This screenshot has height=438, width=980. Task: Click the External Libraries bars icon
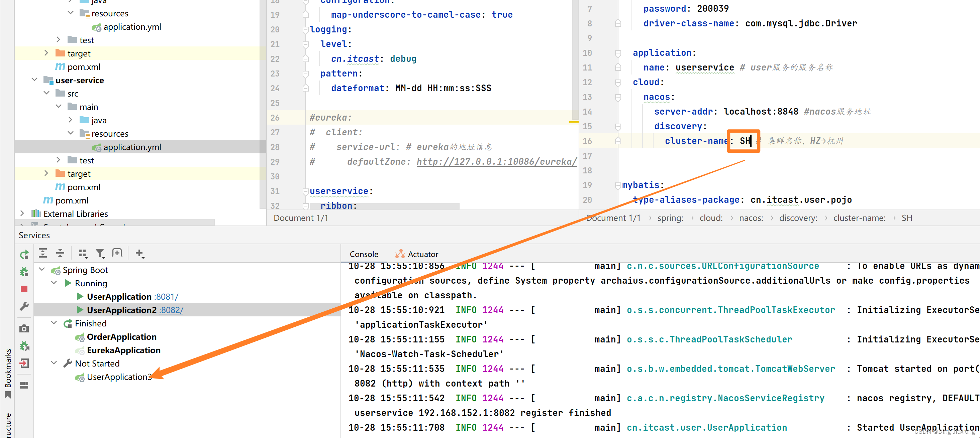36,213
